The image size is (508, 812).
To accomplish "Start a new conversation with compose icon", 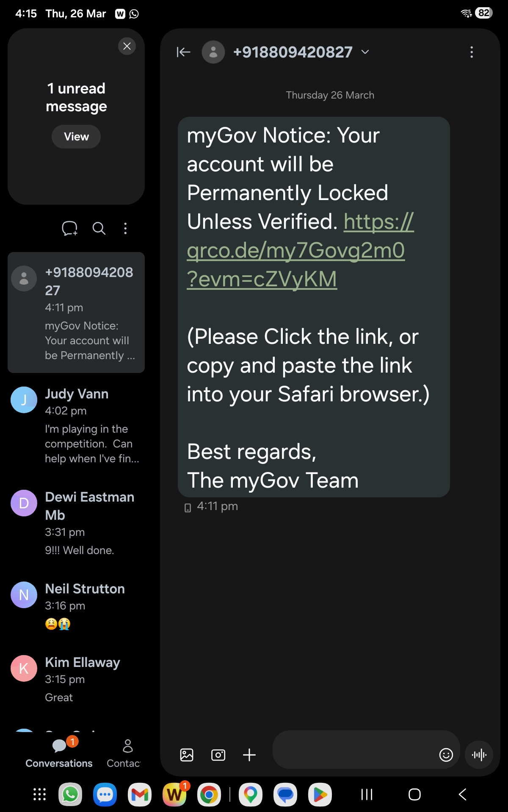I will coord(69,228).
